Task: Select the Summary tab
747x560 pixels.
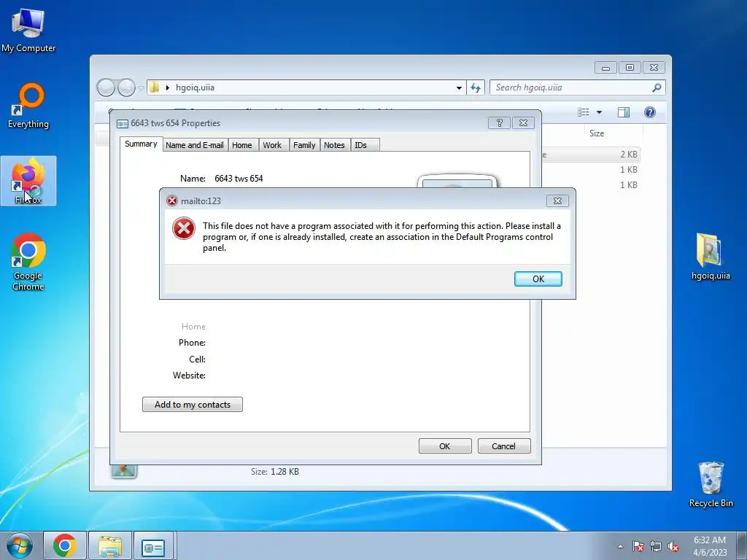Action: pyautogui.click(x=141, y=144)
